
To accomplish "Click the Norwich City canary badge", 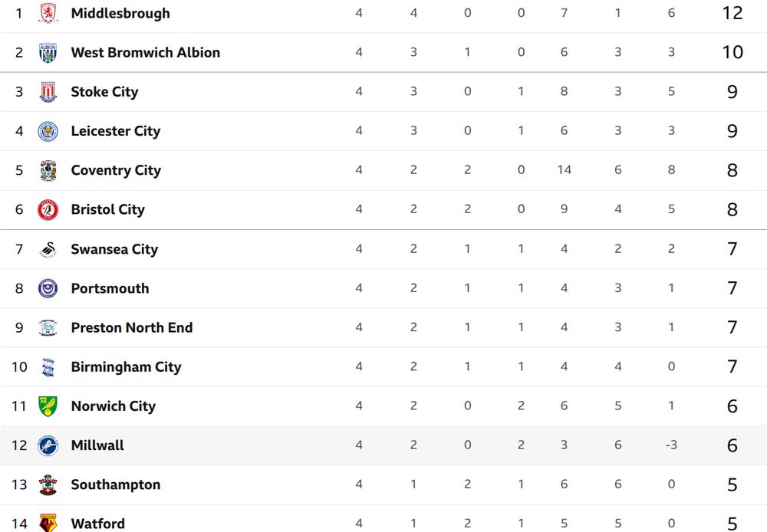I will (48, 406).
